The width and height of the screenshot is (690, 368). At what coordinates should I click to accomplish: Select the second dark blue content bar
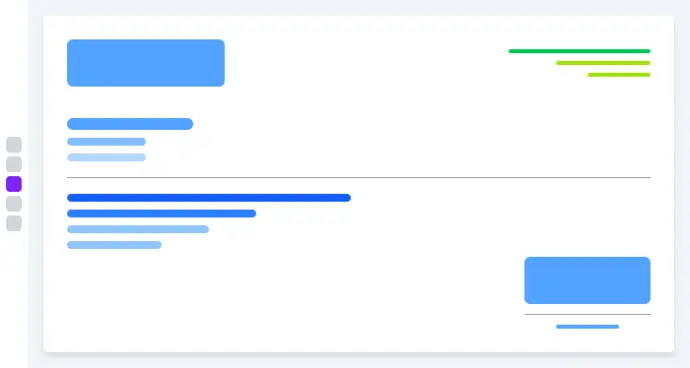tap(161, 213)
